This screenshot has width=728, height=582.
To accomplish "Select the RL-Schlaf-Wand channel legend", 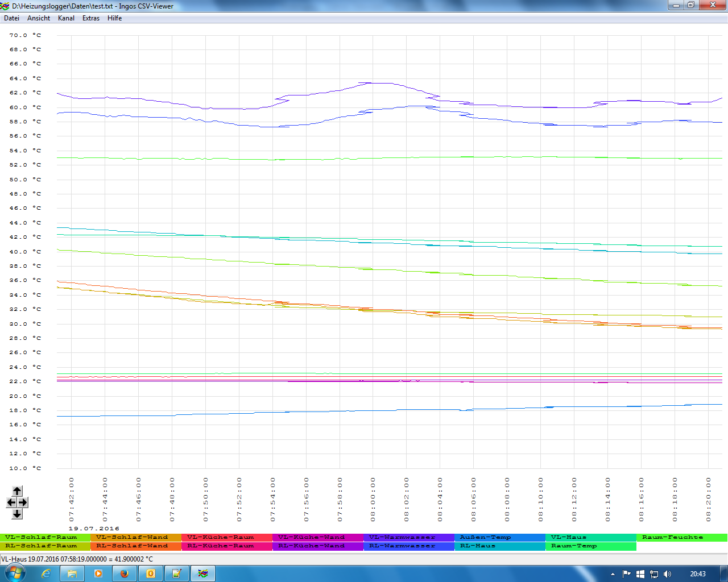I will [x=136, y=546].
